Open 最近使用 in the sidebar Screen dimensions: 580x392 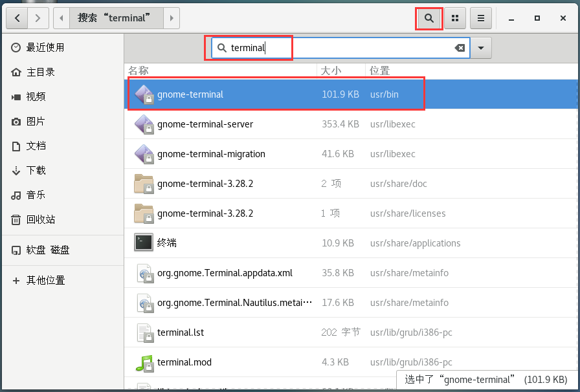63,47
